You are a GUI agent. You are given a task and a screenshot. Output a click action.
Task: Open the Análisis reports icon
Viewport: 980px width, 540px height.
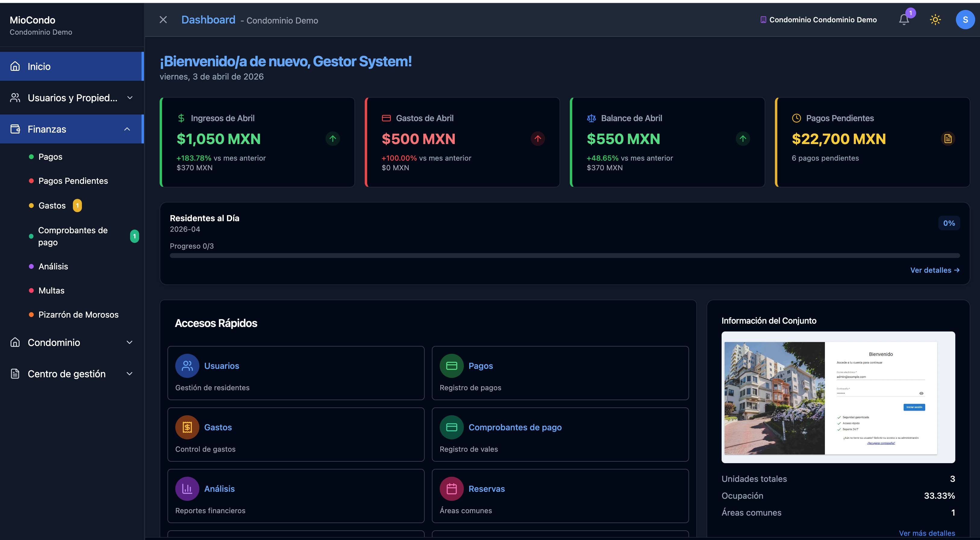[x=187, y=488]
